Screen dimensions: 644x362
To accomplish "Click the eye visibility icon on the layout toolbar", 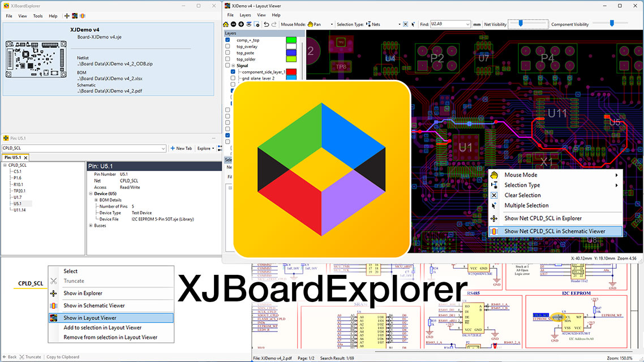I will pos(249,24).
